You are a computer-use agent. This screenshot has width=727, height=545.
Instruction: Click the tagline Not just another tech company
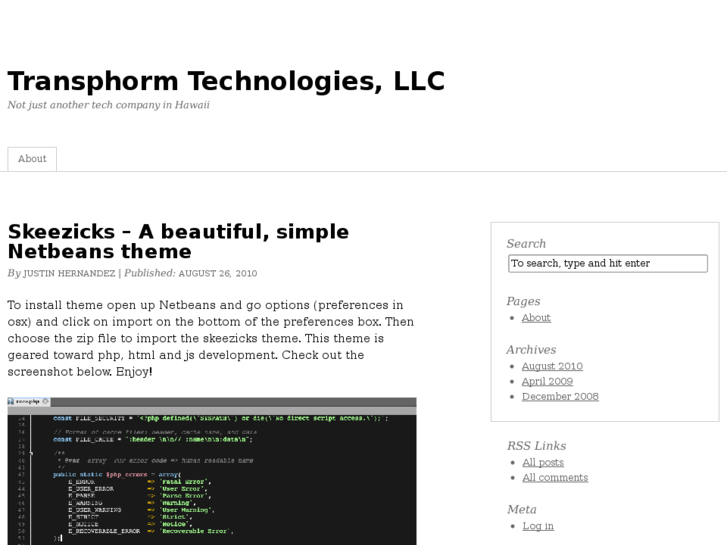pyautogui.click(x=108, y=105)
